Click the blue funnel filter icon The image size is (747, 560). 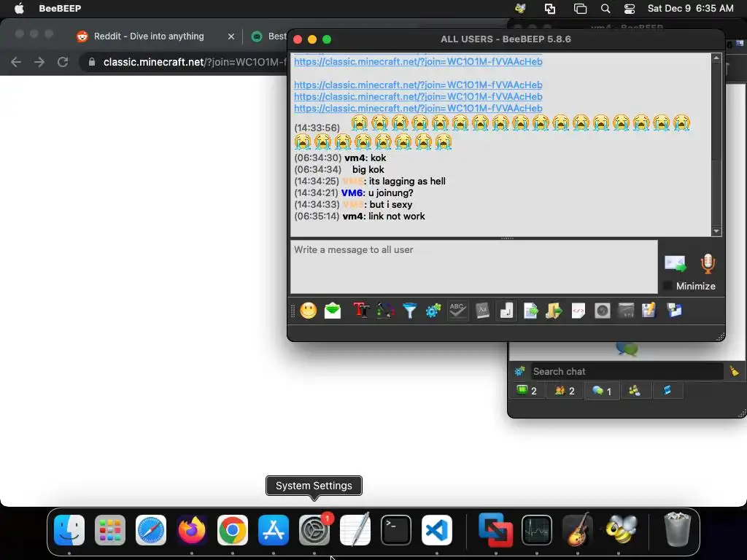point(409,311)
